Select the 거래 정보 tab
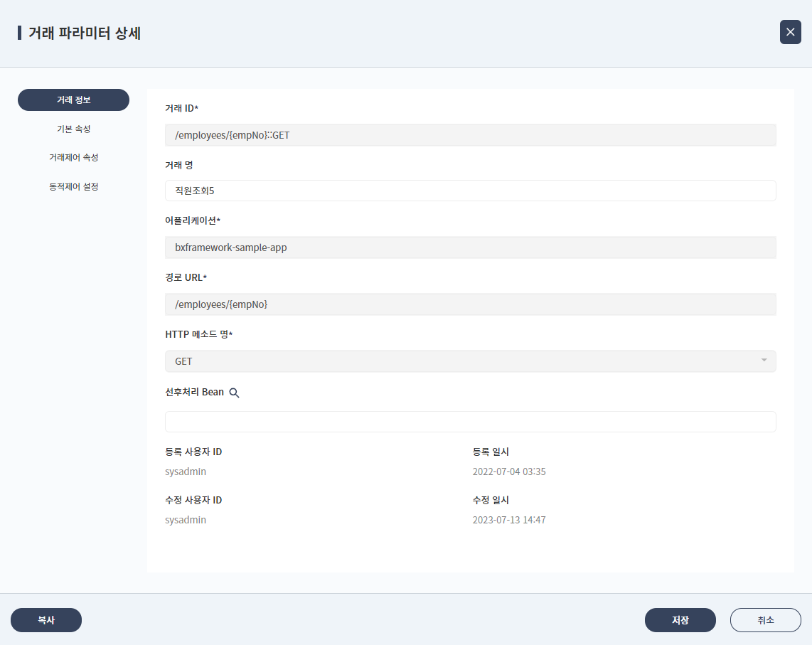The image size is (812, 645). (73, 100)
